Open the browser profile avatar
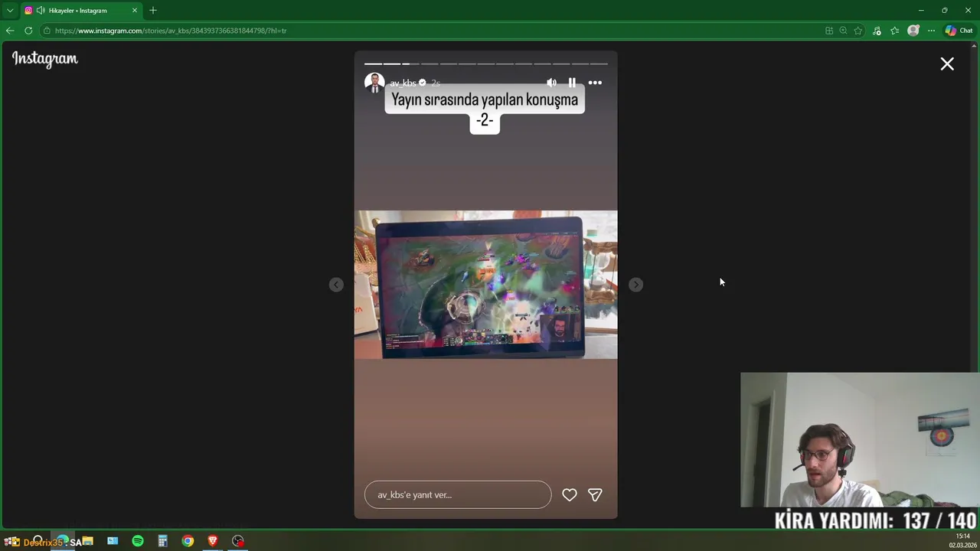 [x=913, y=31]
